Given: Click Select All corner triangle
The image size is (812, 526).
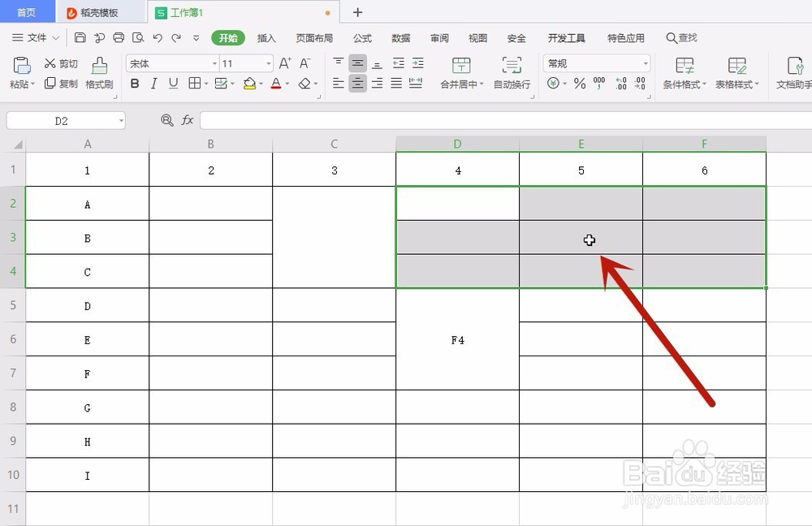Looking at the screenshot, I should [x=18, y=144].
